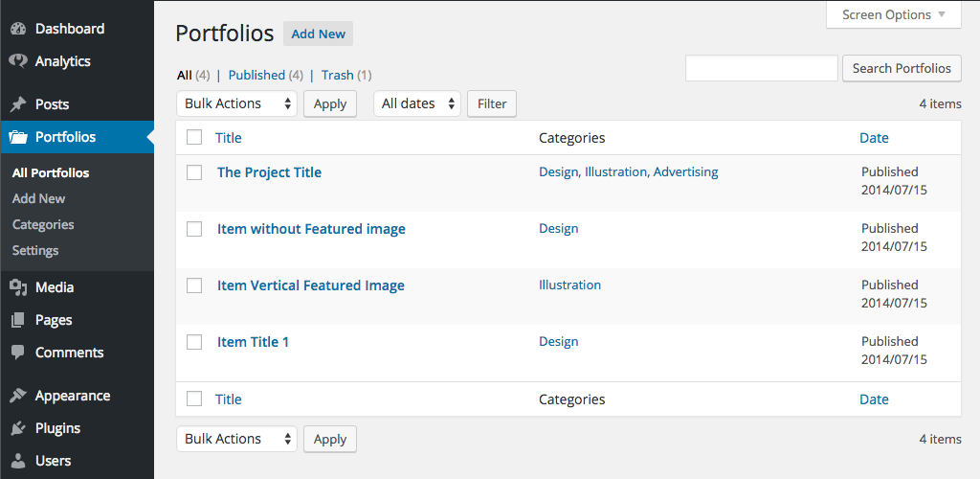The width and height of the screenshot is (980, 479).
Task: Open the Users menu
Action: click(54, 461)
